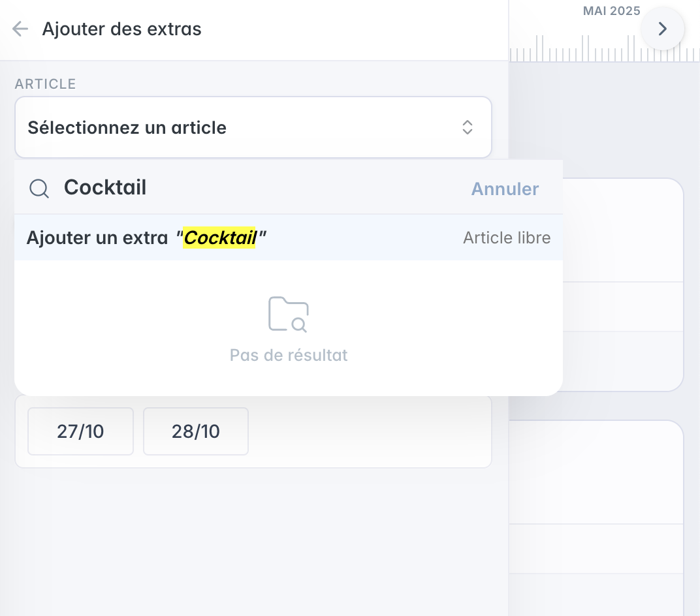700x616 pixels.
Task: Toggle the up-down chevron in article selector
Action: [468, 127]
